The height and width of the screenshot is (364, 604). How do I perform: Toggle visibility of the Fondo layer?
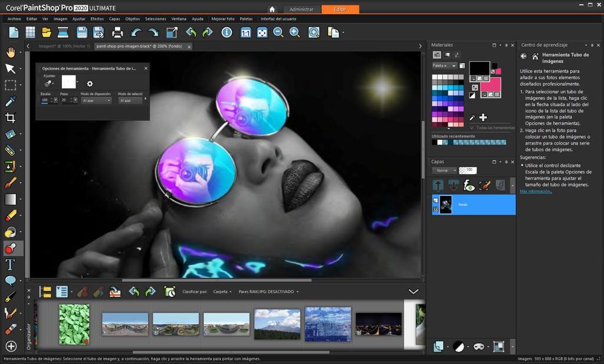coord(435,208)
